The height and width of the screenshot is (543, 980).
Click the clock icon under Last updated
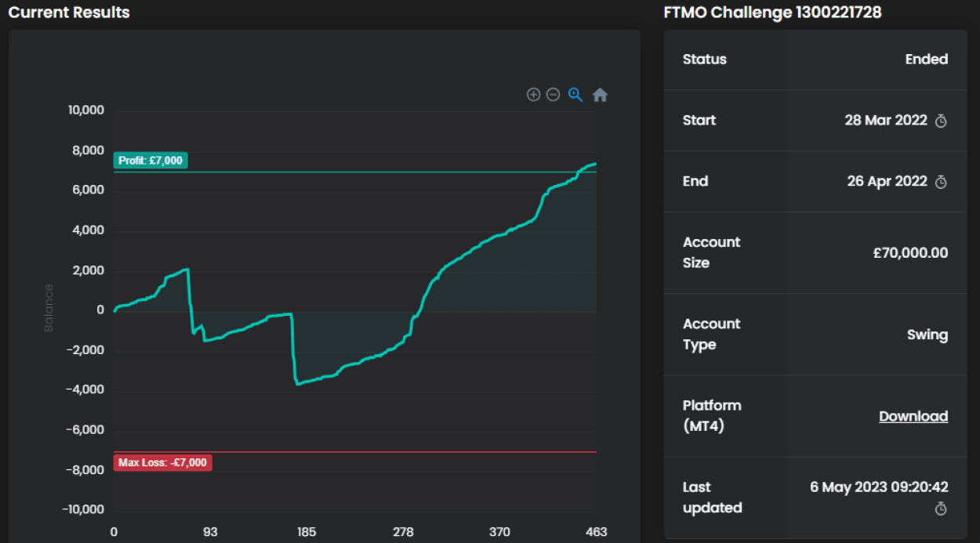[942, 509]
